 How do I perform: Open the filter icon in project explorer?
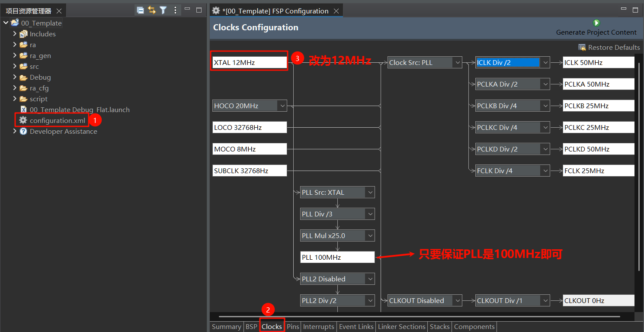[163, 10]
